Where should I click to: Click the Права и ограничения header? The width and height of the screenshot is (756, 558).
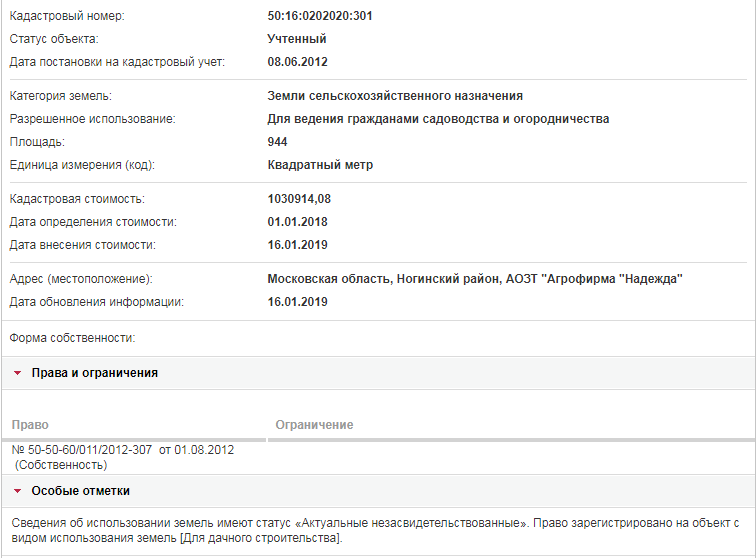[94, 373]
